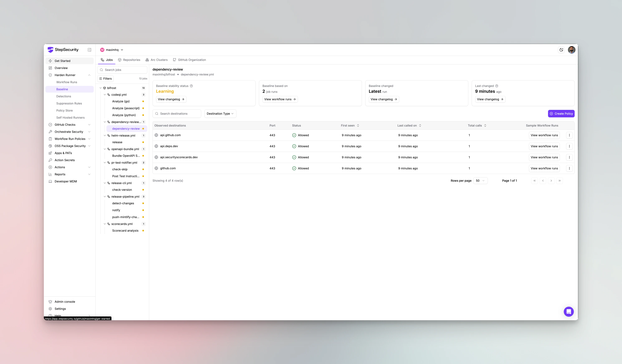This screenshot has height=364, width=622.
Task: Click the search magnifier in Search jobs
Action: click(101, 70)
